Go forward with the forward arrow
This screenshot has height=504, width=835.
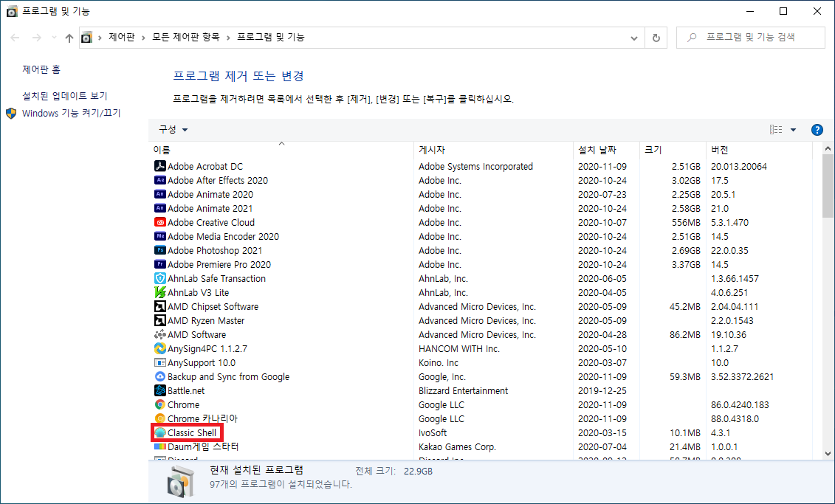point(37,38)
